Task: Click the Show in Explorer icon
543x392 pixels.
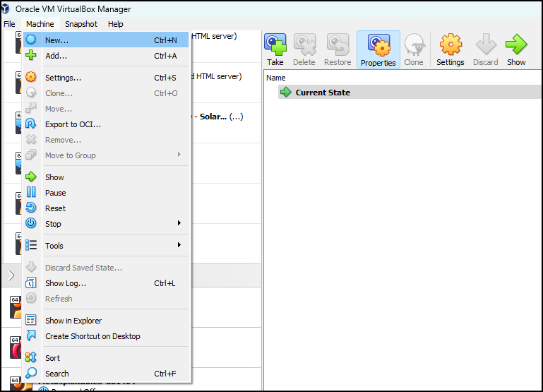Action: point(31,320)
